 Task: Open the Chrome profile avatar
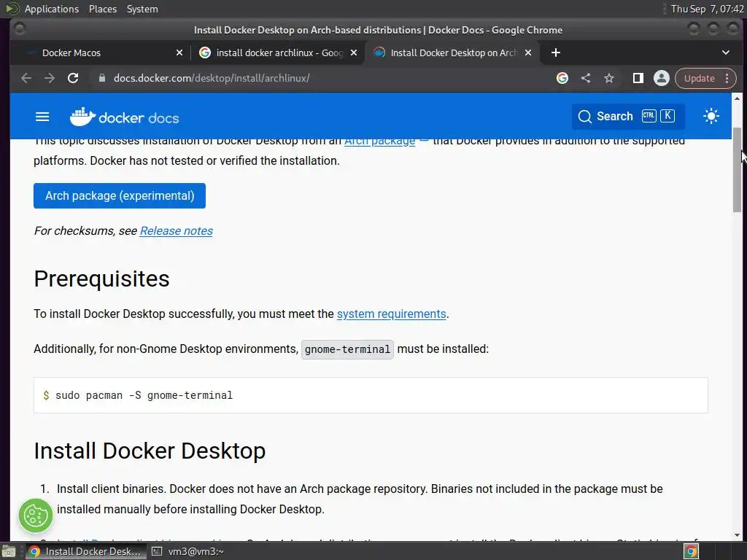click(661, 78)
